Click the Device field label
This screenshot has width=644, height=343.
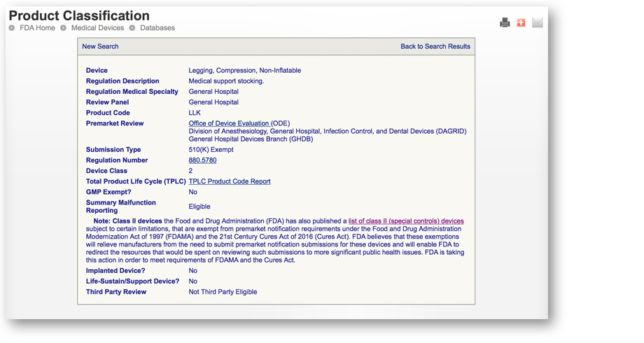tap(97, 70)
